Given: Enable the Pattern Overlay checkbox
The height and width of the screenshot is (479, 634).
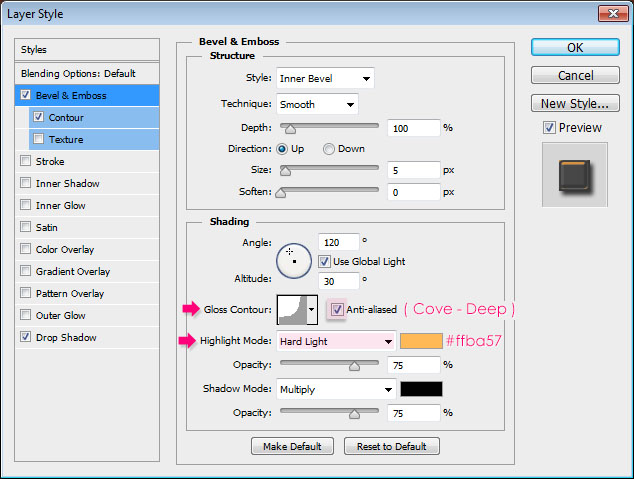Looking at the screenshot, I should pos(25,293).
